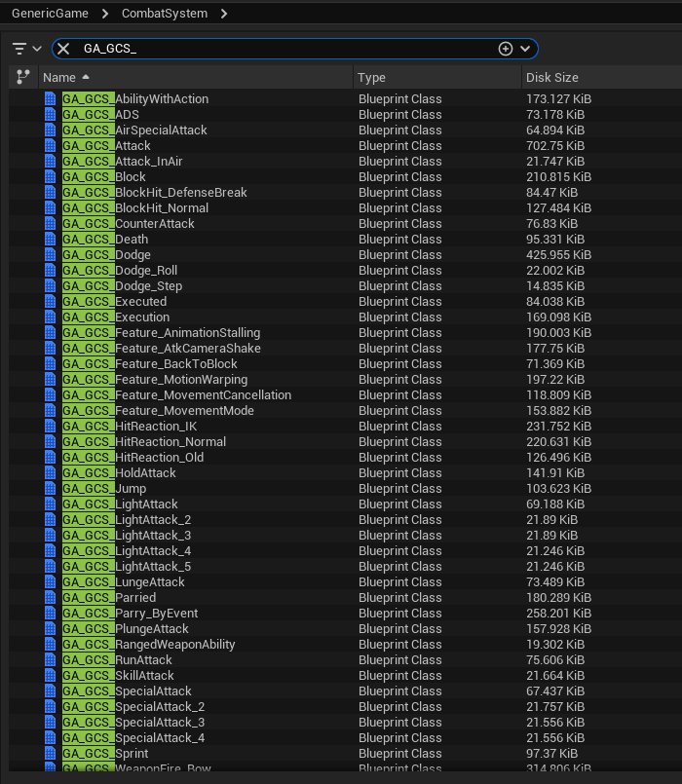The width and height of the screenshot is (682, 784).
Task: Select blueprint icon for GA_GCS_RunAttack
Action: [x=50, y=660]
